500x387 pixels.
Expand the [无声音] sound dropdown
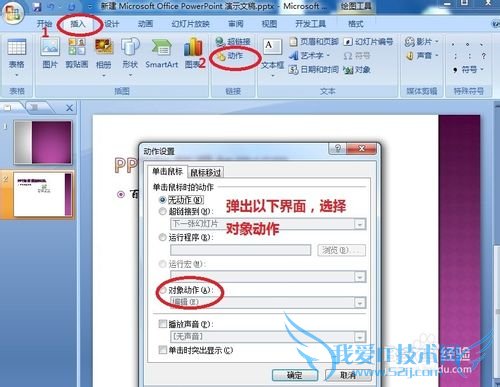(x=359, y=337)
